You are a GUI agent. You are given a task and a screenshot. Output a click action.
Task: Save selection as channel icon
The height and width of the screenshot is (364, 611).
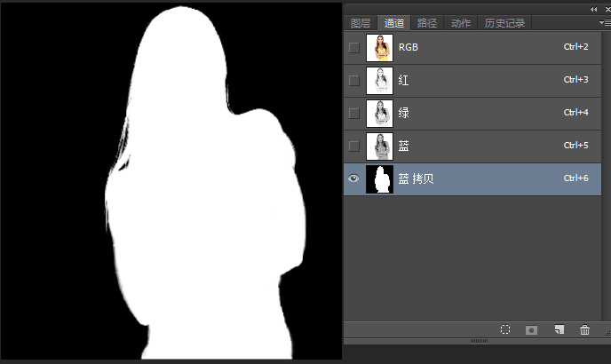pyautogui.click(x=531, y=330)
